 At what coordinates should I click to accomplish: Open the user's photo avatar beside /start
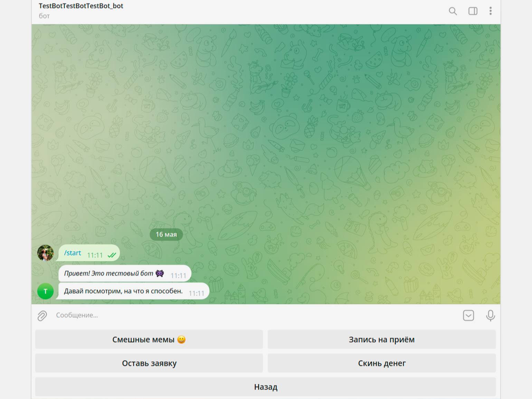tap(45, 253)
